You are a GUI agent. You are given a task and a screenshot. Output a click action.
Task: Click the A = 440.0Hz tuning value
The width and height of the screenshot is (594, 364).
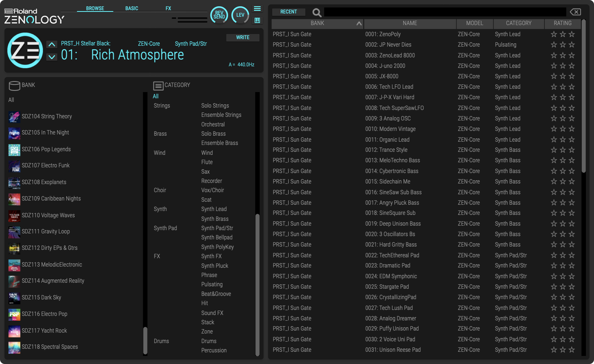coord(241,65)
